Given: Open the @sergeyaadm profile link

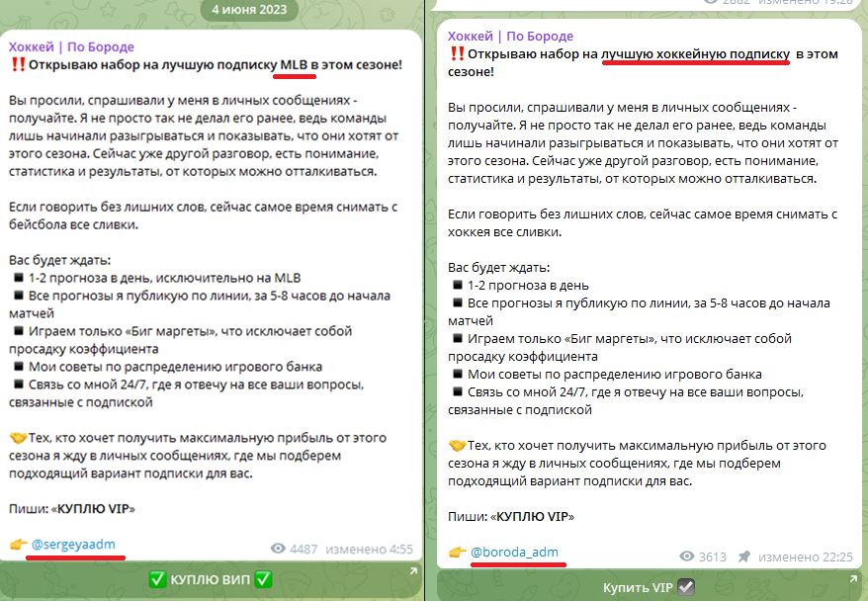Looking at the screenshot, I should pyautogui.click(x=73, y=544).
